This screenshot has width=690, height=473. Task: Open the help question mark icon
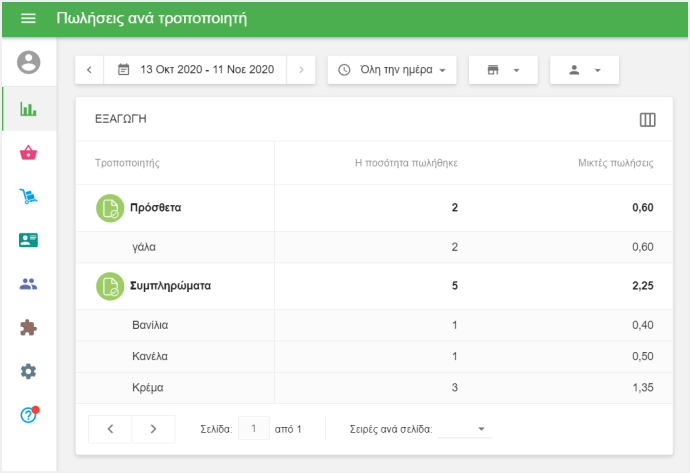coord(28,415)
